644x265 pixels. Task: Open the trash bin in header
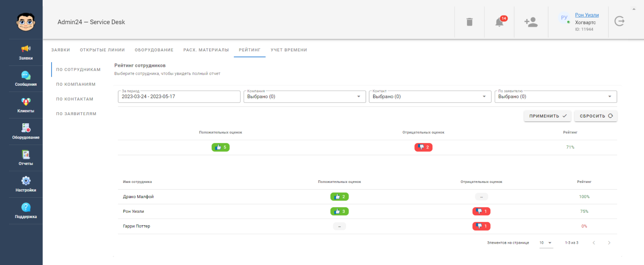click(469, 22)
